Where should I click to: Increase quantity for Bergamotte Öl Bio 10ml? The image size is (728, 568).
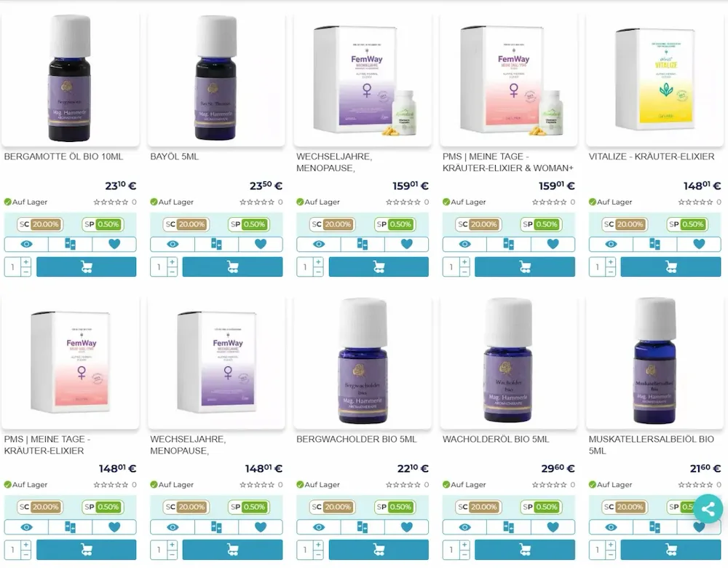pos(26,262)
